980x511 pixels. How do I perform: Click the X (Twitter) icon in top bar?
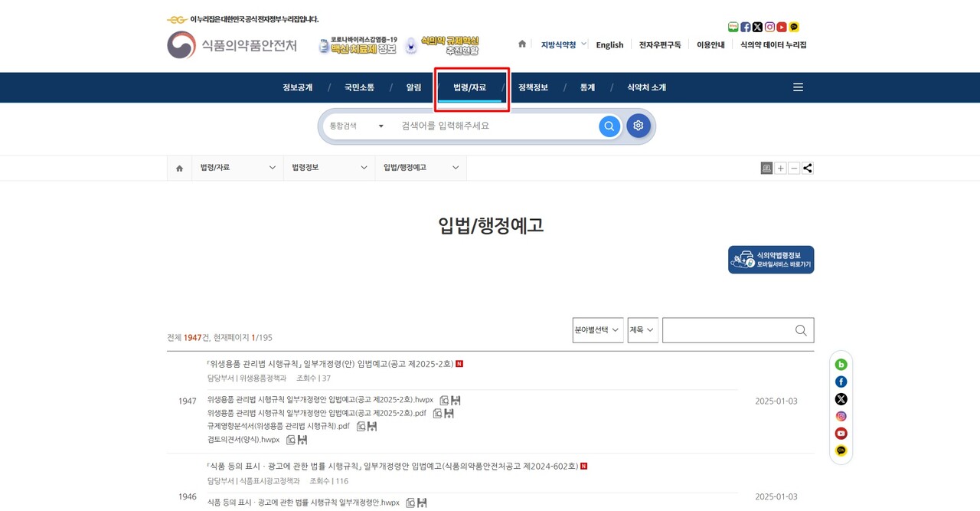point(756,27)
